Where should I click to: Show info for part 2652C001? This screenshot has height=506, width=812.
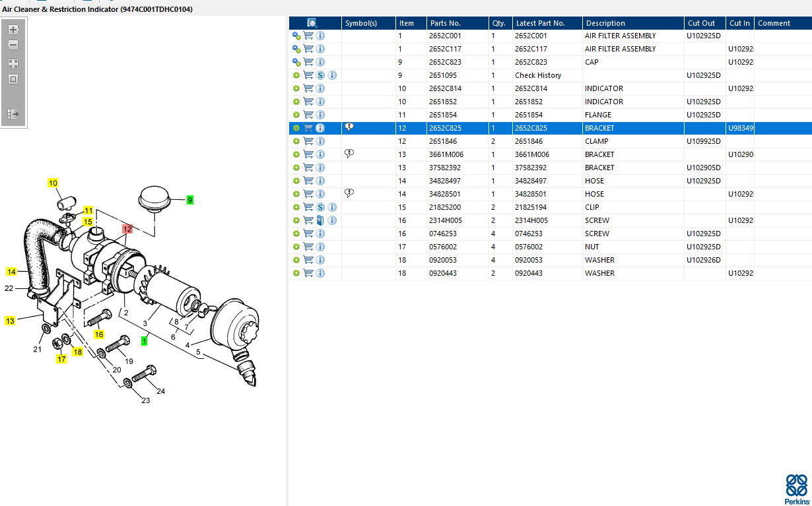coord(320,36)
